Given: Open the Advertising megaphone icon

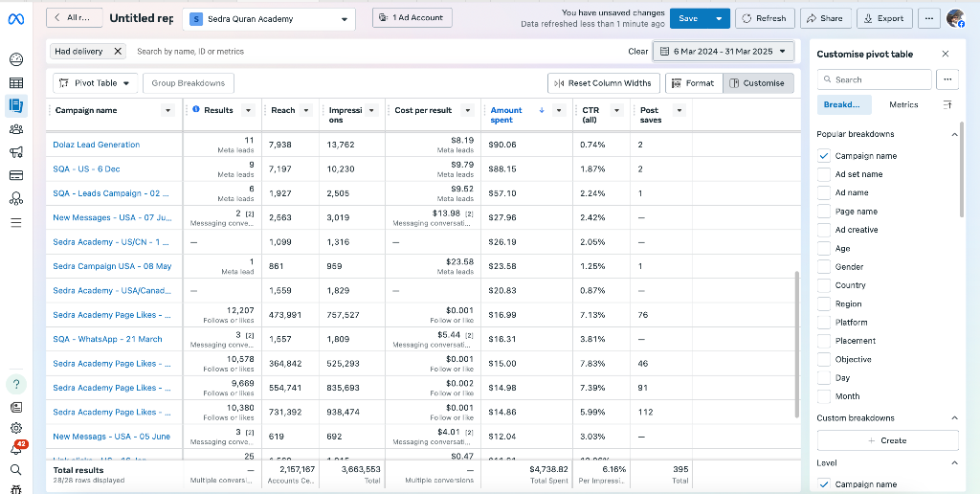Looking at the screenshot, I should [x=16, y=152].
